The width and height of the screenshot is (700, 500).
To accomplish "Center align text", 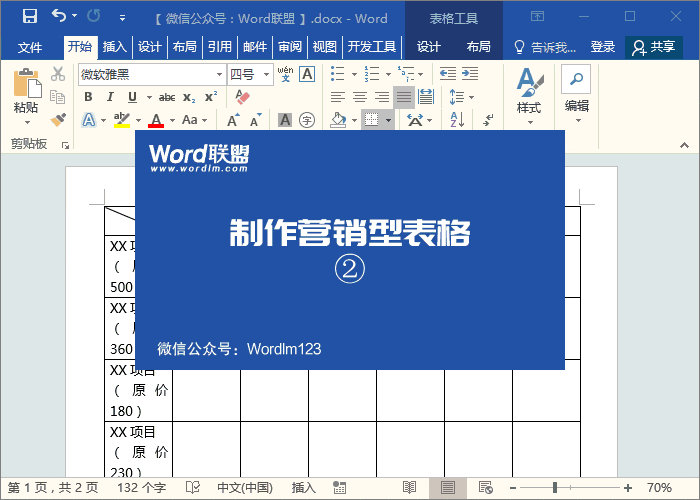I will click(360, 97).
